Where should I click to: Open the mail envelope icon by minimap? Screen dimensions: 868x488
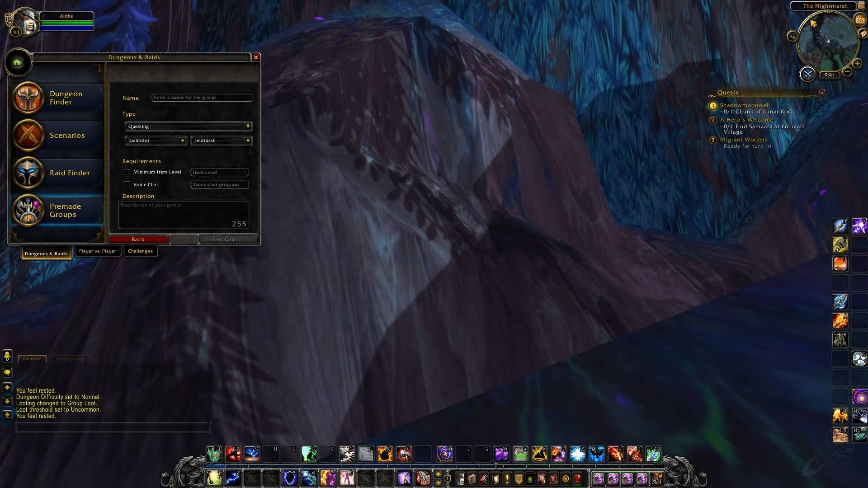point(863,33)
